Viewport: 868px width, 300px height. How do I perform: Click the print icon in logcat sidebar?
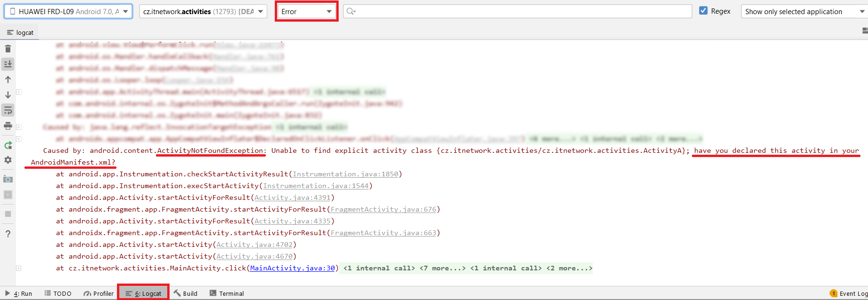pyautogui.click(x=8, y=126)
